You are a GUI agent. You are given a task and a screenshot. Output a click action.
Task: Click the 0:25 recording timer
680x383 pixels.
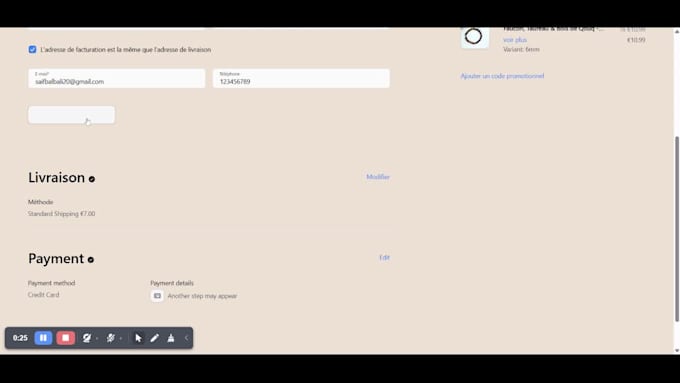(20, 338)
